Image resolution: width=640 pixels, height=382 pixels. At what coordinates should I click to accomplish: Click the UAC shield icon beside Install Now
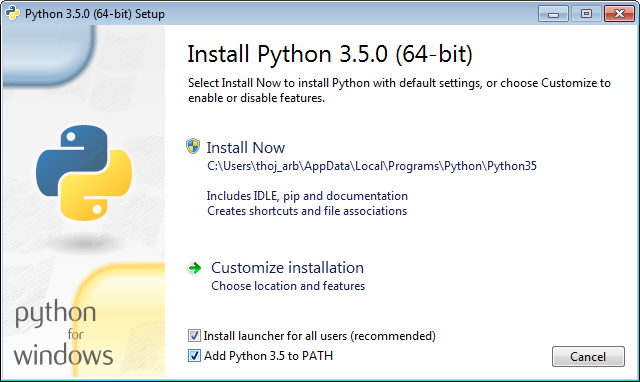coord(193,146)
